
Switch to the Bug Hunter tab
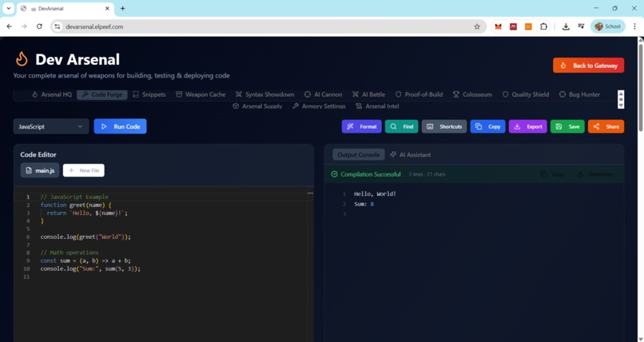pyautogui.click(x=579, y=94)
